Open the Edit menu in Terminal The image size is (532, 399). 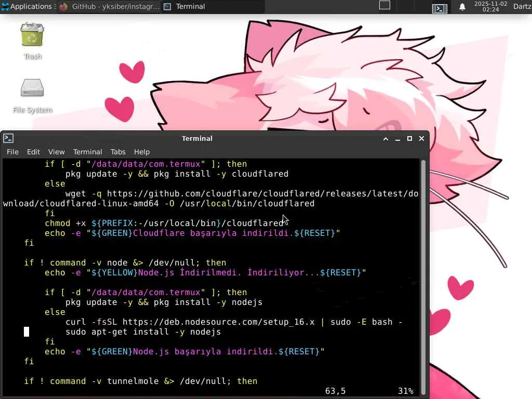coord(33,152)
